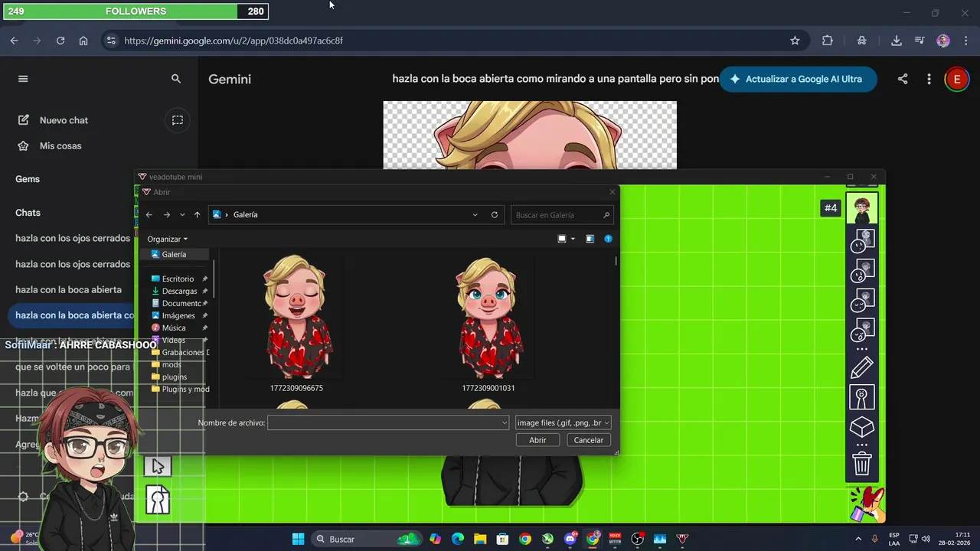The height and width of the screenshot is (551, 980).
Task: Select the avatar state thumbnail in veadotube toolbar
Action: point(862,208)
